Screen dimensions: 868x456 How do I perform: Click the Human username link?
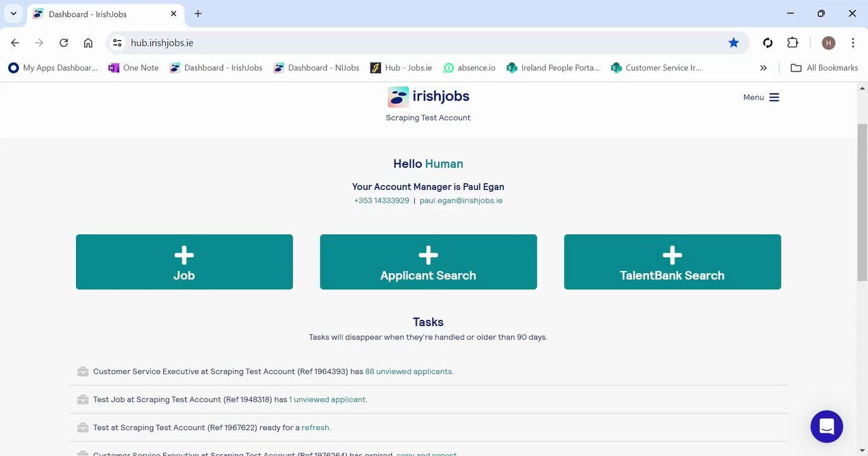[x=444, y=164]
